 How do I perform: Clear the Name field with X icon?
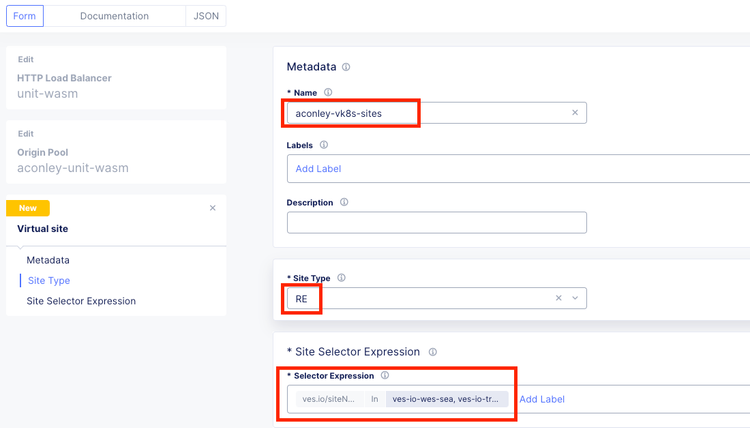click(x=575, y=113)
